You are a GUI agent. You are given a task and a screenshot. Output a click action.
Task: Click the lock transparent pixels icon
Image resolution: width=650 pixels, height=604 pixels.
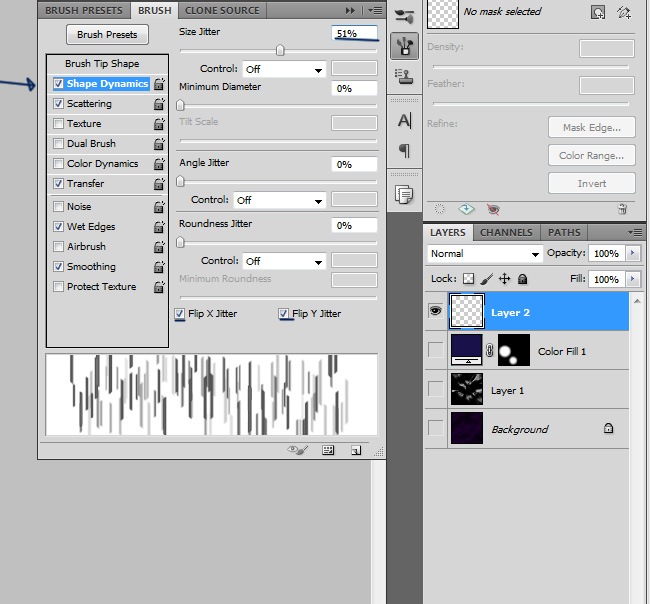(x=467, y=280)
